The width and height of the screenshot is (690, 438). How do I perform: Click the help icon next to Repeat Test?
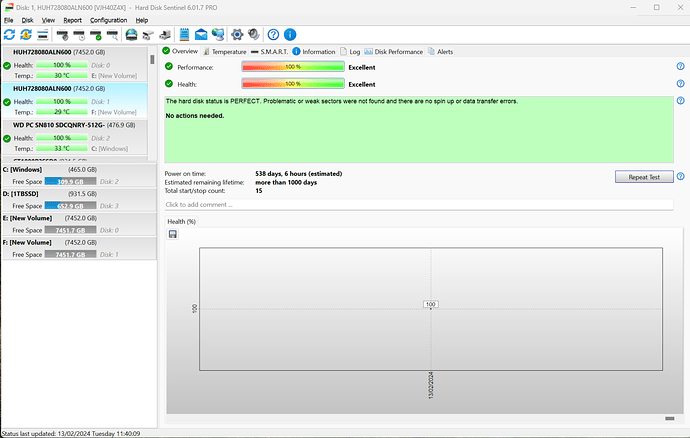tap(680, 176)
